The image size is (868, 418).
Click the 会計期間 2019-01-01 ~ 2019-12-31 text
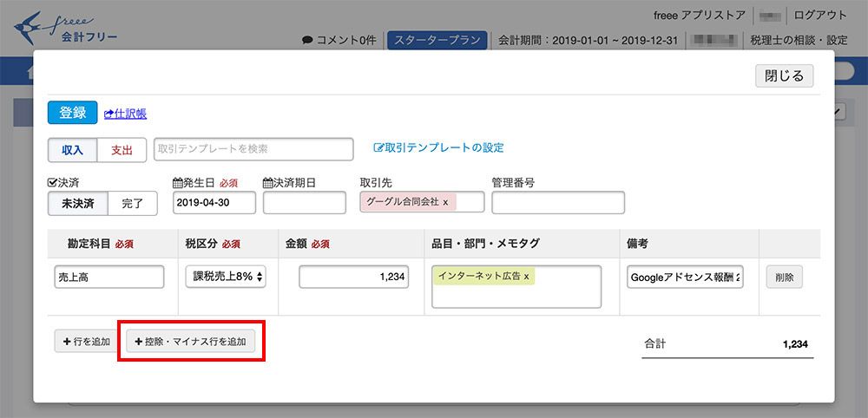click(588, 41)
